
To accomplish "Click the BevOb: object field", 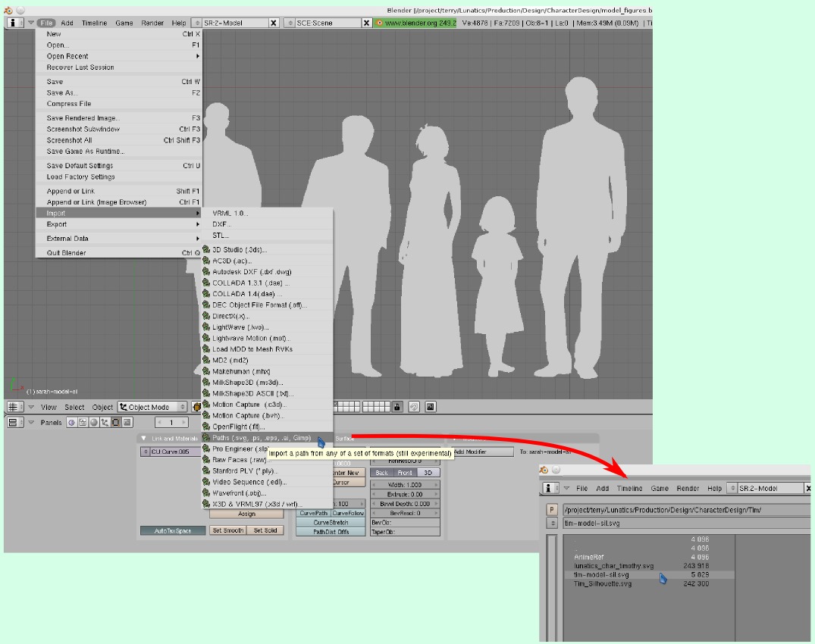I will pyautogui.click(x=405, y=523).
